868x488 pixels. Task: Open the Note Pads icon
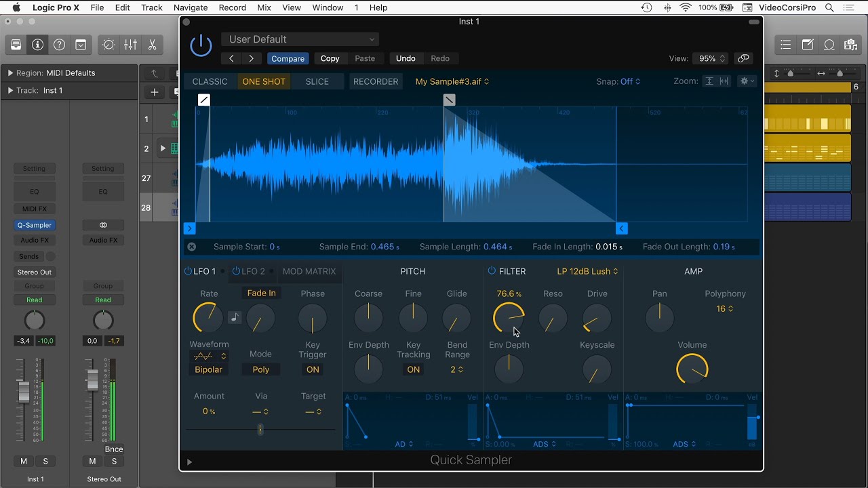click(x=808, y=45)
